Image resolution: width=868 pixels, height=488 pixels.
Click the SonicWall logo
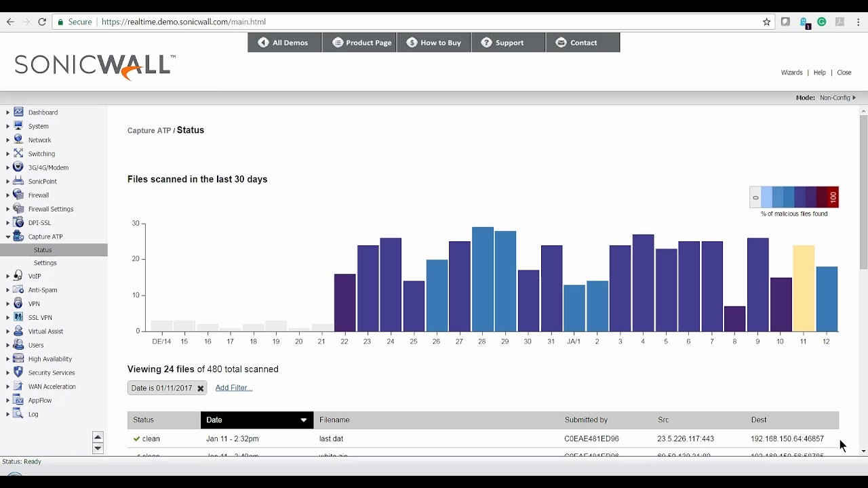[x=95, y=66]
